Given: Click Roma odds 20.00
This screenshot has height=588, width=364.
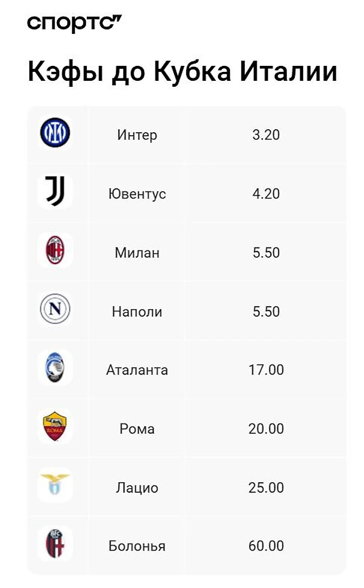Looking at the screenshot, I should (x=266, y=429).
